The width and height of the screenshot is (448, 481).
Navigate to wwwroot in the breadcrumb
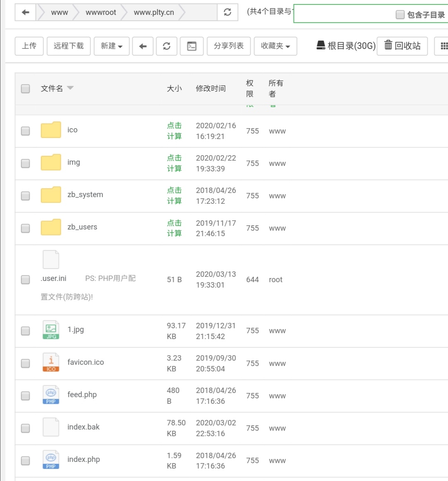[101, 12]
